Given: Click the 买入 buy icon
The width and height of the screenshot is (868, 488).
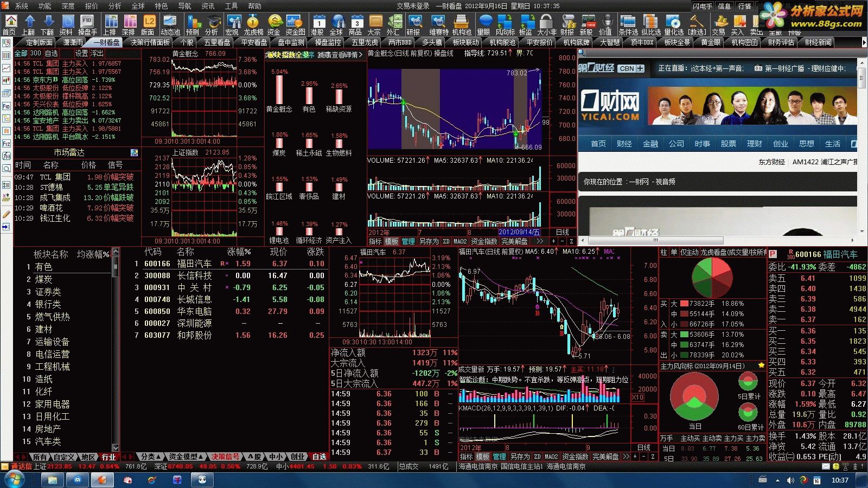Looking at the screenshot, I should (738, 24).
